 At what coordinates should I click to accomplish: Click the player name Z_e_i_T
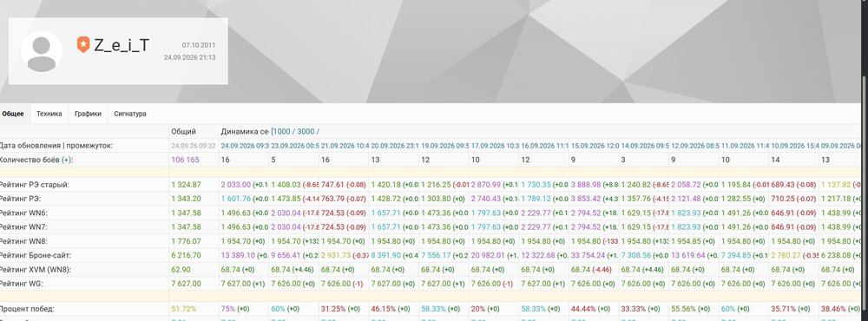[x=122, y=45]
